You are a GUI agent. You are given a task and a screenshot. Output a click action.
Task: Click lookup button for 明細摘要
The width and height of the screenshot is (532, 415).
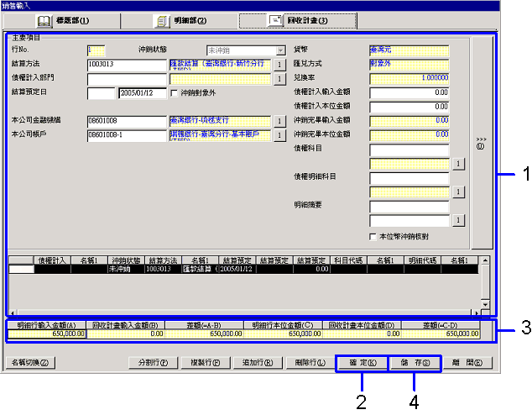[457, 220]
